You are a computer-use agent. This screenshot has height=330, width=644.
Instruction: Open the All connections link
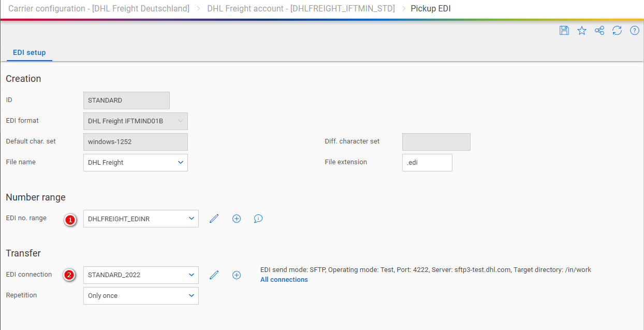284,280
